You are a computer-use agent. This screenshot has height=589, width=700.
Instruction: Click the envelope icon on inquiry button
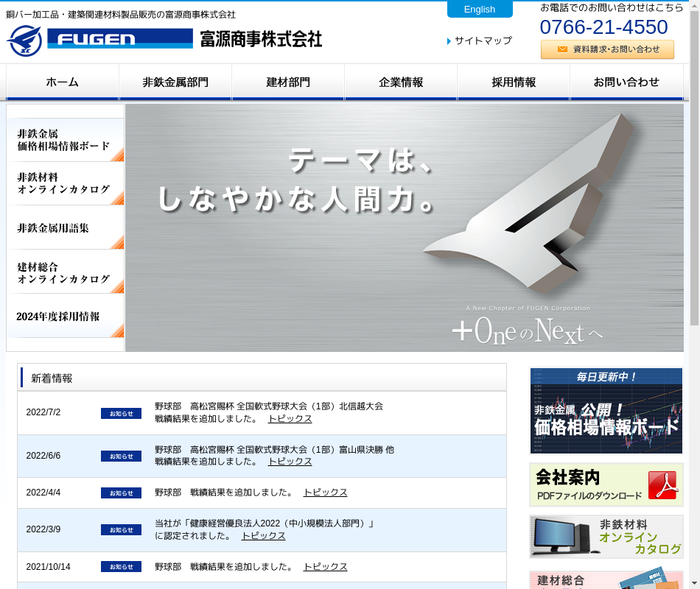coord(562,49)
